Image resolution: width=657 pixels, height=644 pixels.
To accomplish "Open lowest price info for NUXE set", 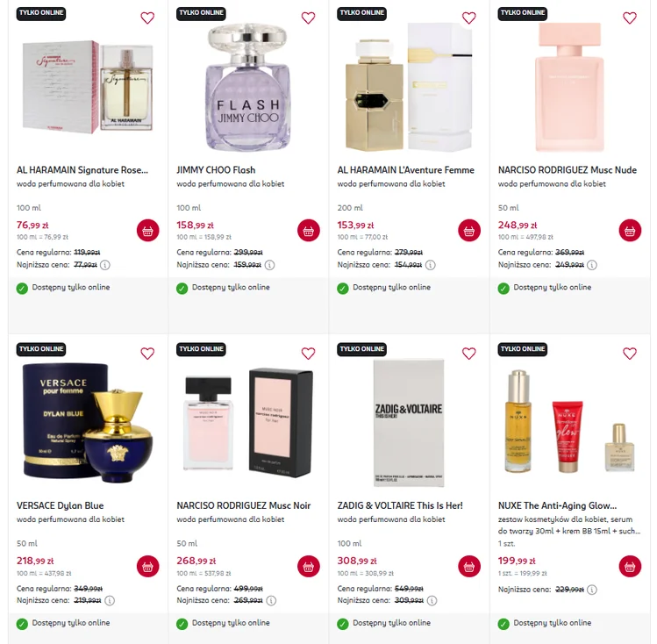I will [591, 590].
